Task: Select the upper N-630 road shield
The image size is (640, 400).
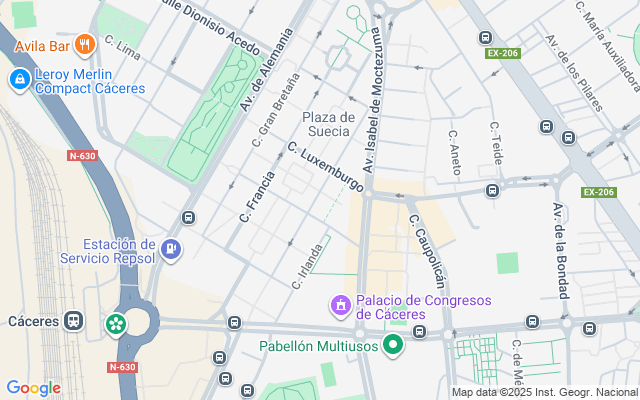Action: coord(82,156)
